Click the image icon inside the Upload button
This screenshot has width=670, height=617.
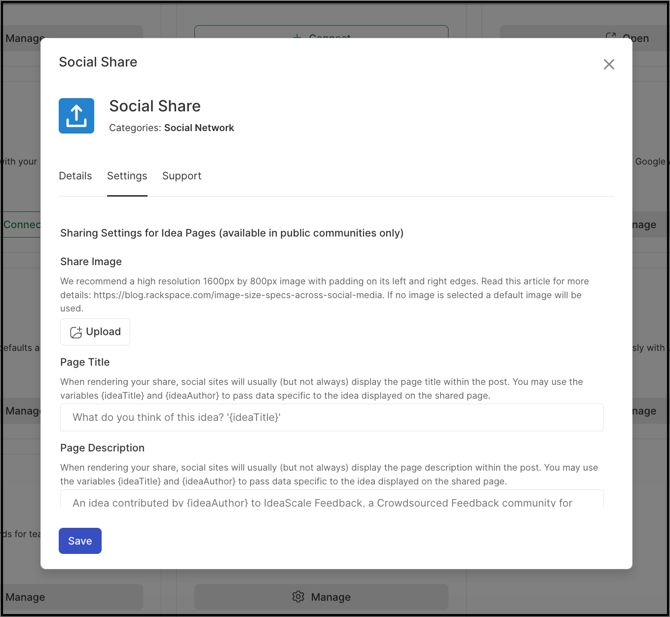click(76, 332)
